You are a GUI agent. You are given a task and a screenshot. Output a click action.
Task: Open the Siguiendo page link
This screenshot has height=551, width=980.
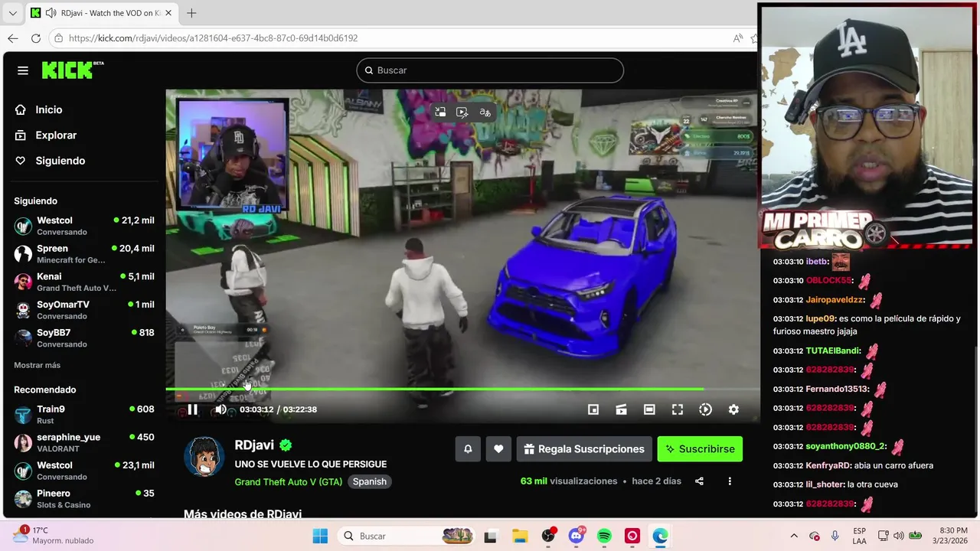coord(51,161)
